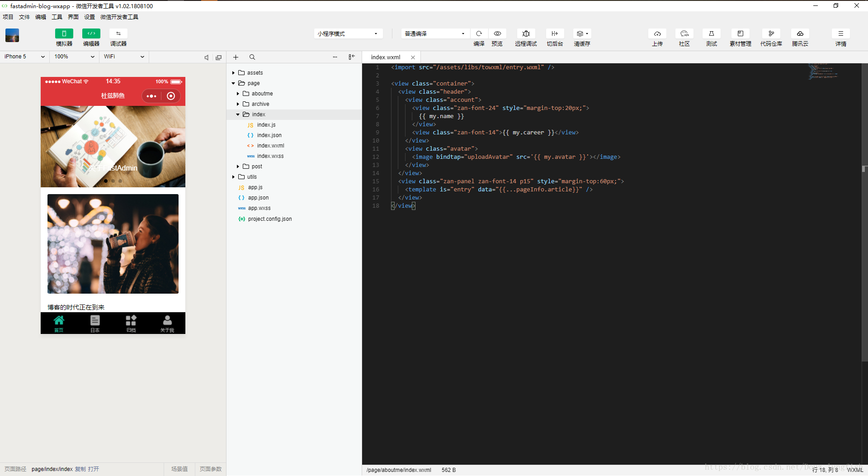This screenshot has width=868, height=476.
Task: Copy the page path link
Action: tap(80, 469)
